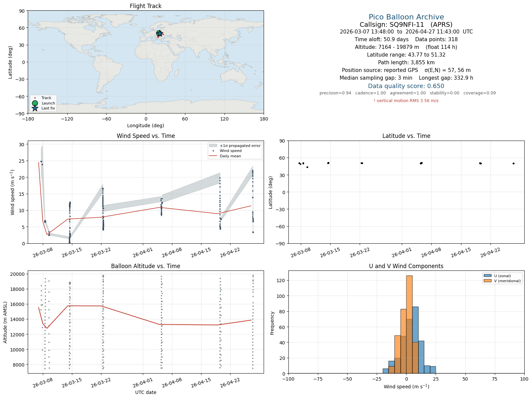Screen dimensions: 532x398
Task: Click the green Launch marker in the map legend
Action: 35,103
